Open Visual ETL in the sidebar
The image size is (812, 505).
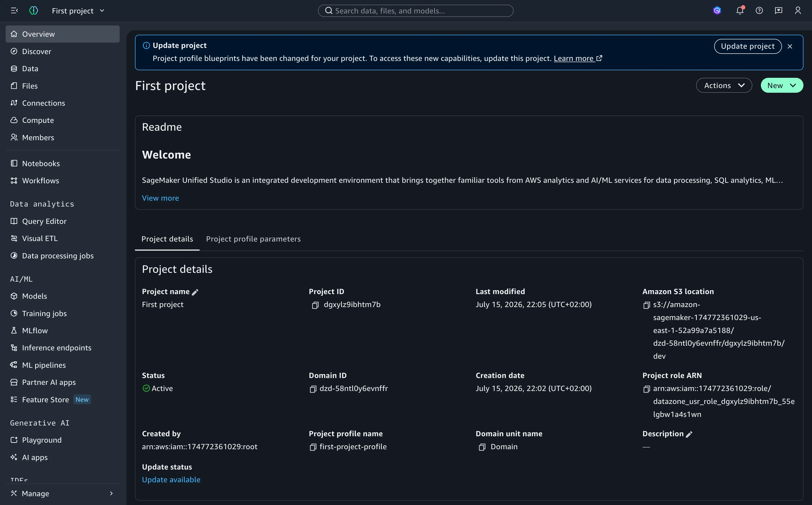click(x=62, y=239)
